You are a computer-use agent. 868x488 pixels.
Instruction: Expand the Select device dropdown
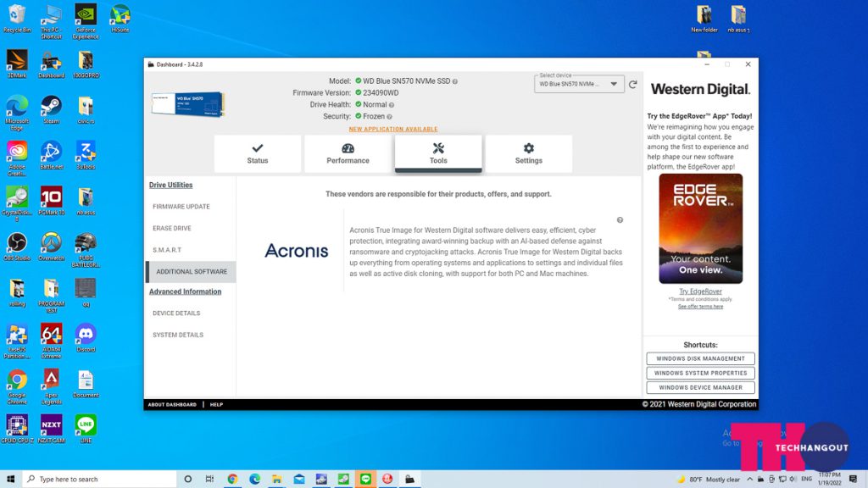click(x=579, y=84)
